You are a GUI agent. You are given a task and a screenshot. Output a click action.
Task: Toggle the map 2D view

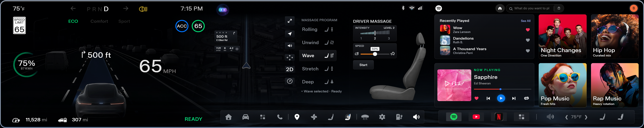tap(290, 70)
